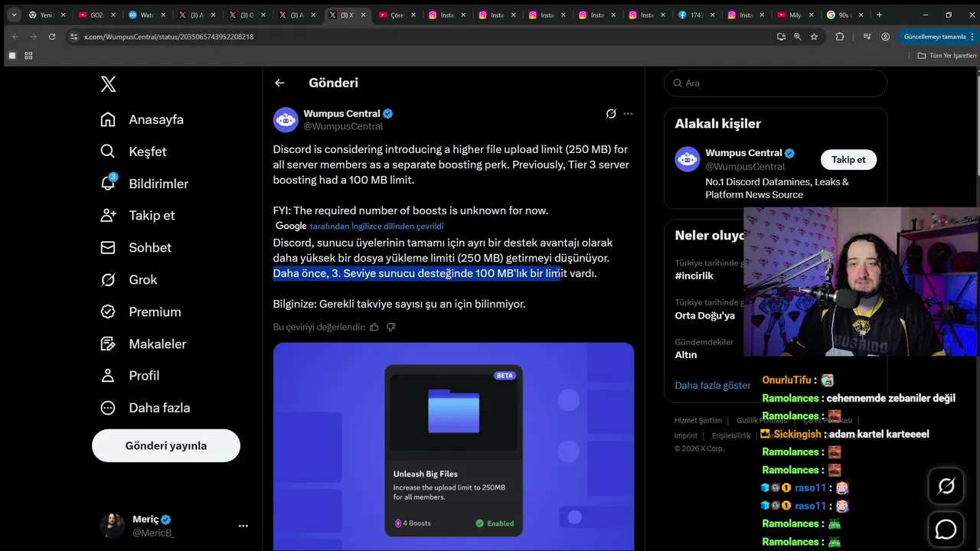Open site information icon in address bar

(73, 36)
